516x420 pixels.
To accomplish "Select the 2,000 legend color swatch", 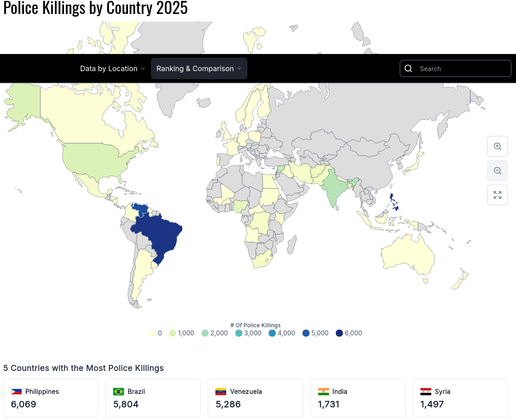I will tap(205, 333).
